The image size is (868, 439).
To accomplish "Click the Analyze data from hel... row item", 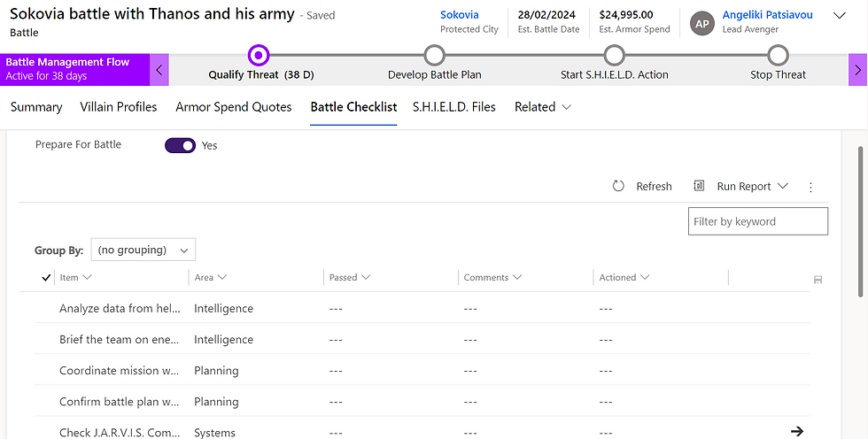I will [x=120, y=309].
